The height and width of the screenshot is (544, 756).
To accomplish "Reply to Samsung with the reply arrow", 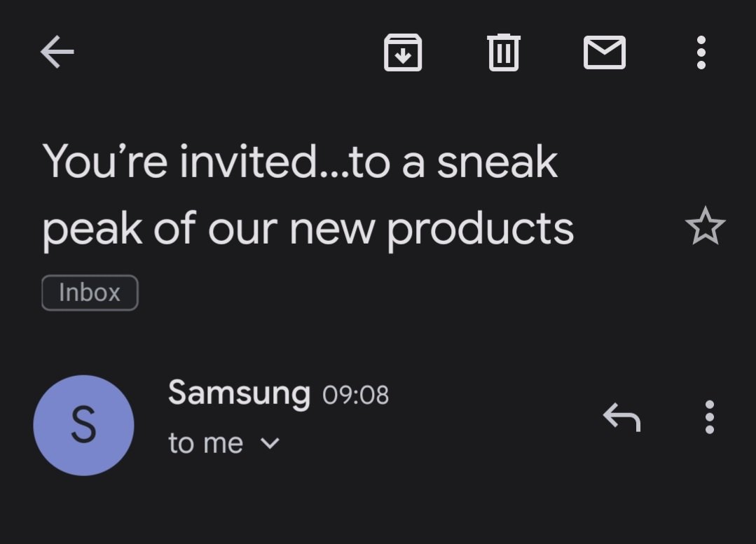I will click(621, 417).
